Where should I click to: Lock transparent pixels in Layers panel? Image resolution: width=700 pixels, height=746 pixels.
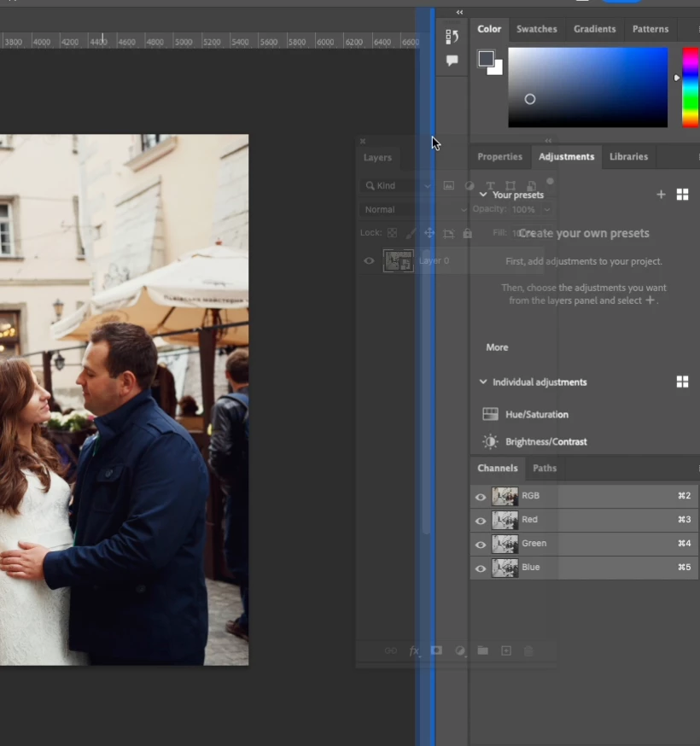click(392, 233)
